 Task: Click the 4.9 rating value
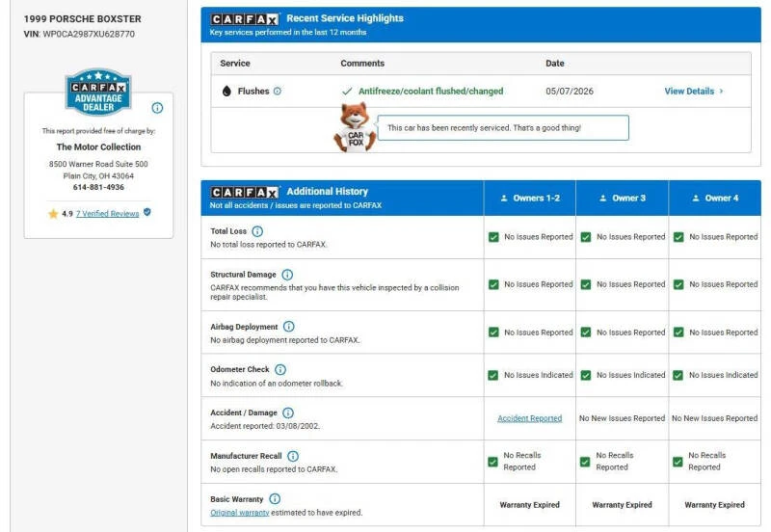coord(67,214)
